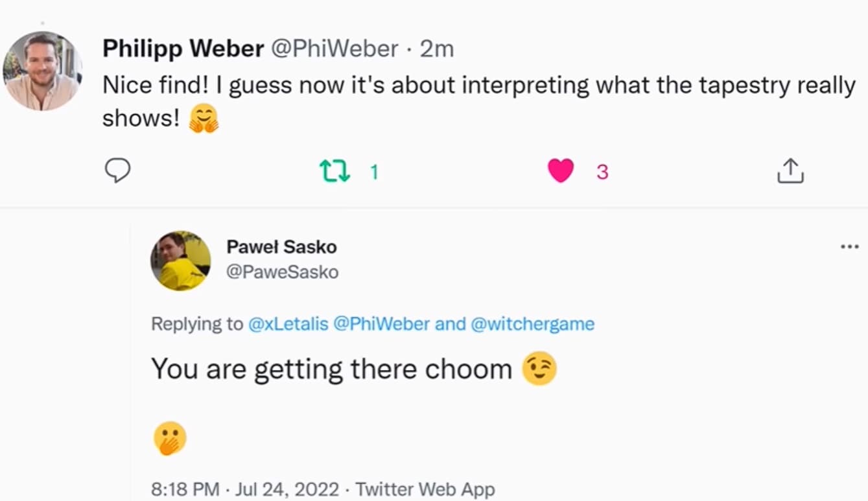868x501 pixels.
Task: Click the Paweł Sasko display name
Action: (x=281, y=247)
